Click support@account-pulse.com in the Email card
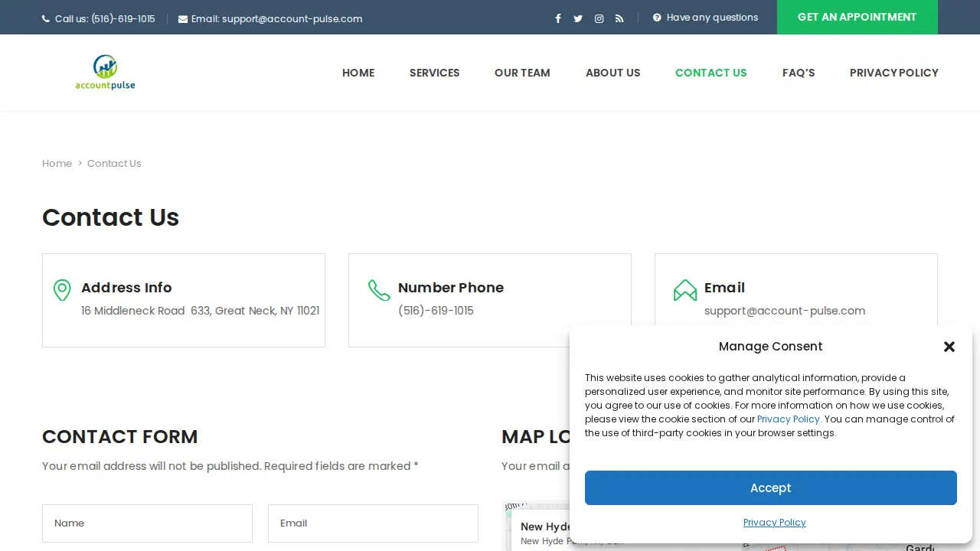Screen dimensions: 980x551 click(785, 311)
